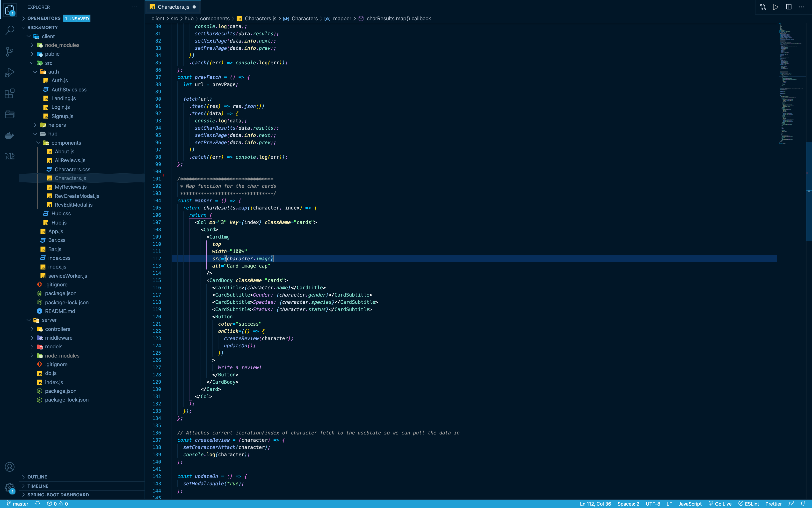Viewport: 812px width, 508px height.
Task: Expand the Timeline section
Action: tap(82, 486)
